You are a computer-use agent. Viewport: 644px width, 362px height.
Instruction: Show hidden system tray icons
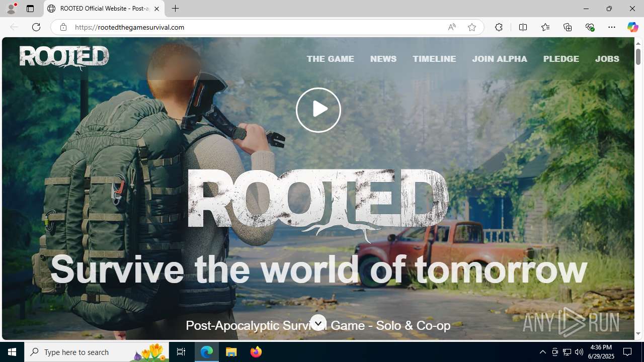click(542, 352)
